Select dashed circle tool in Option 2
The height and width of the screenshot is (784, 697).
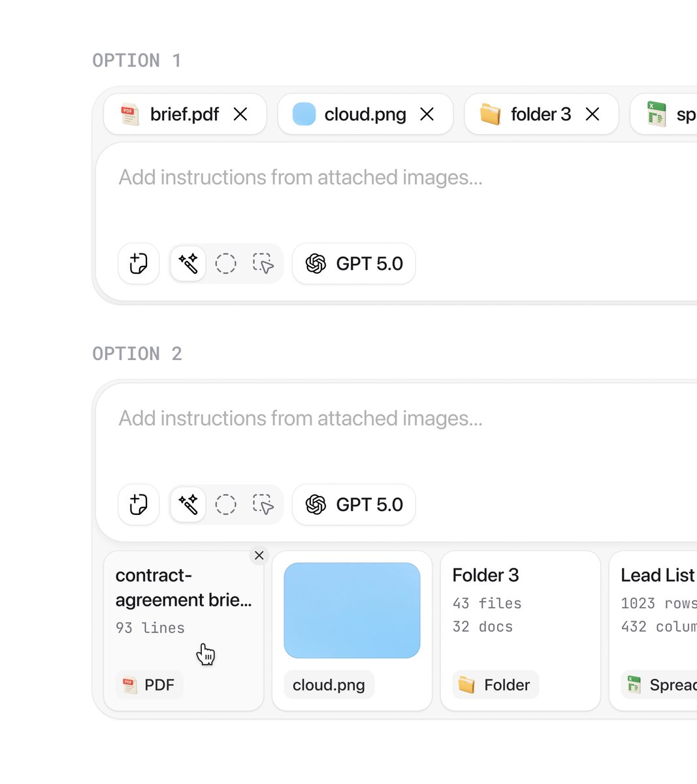point(226,505)
